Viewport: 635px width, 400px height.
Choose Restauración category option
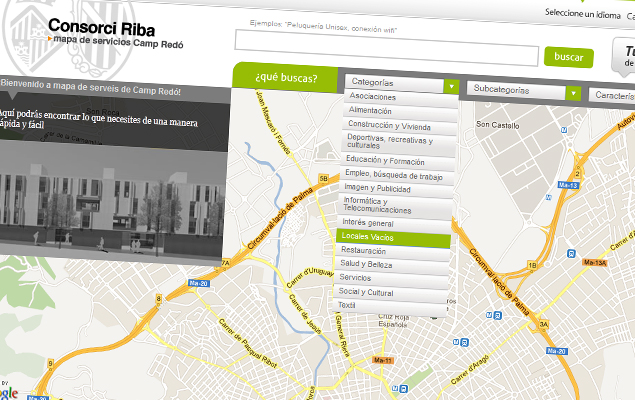[x=392, y=251]
